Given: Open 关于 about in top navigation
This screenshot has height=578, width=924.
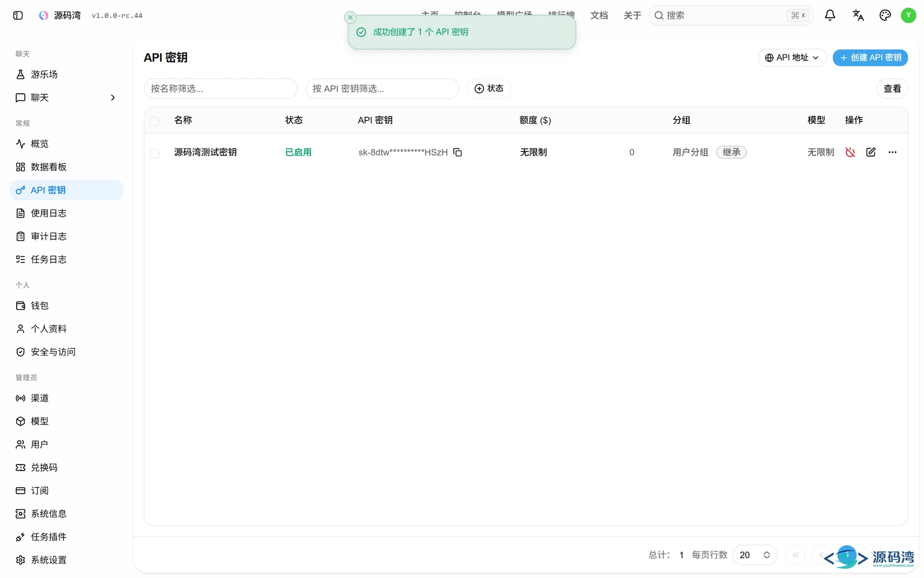Looking at the screenshot, I should 632,16.
